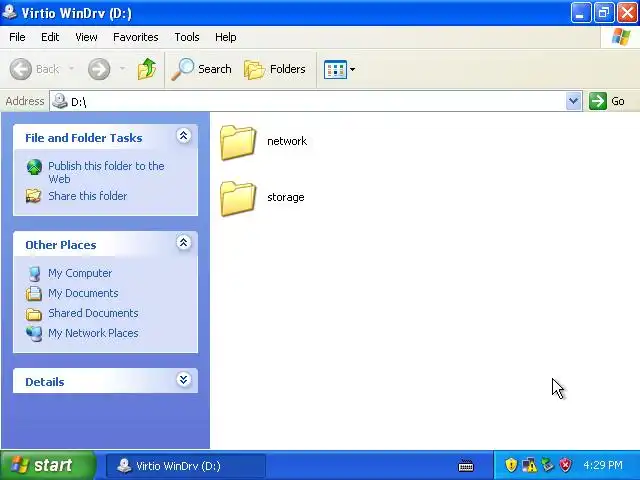Go to Shared Documents link
The image size is (640, 480).
(x=93, y=313)
